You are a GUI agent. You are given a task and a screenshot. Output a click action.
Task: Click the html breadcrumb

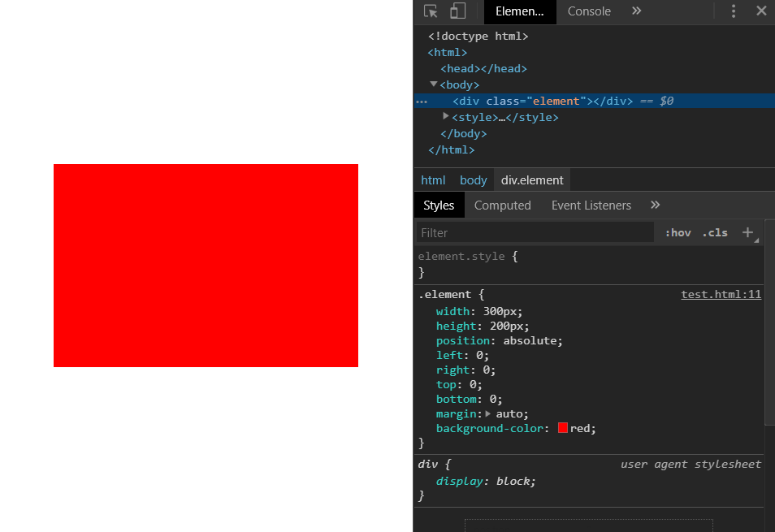coord(433,180)
